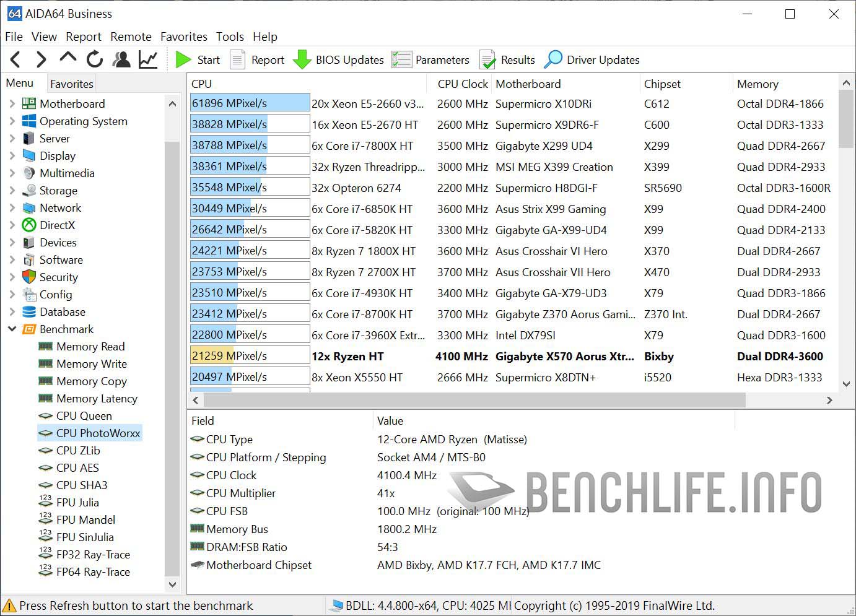The width and height of the screenshot is (856, 616).
Task: Switch to the Favorites tab
Action: click(x=71, y=84)
